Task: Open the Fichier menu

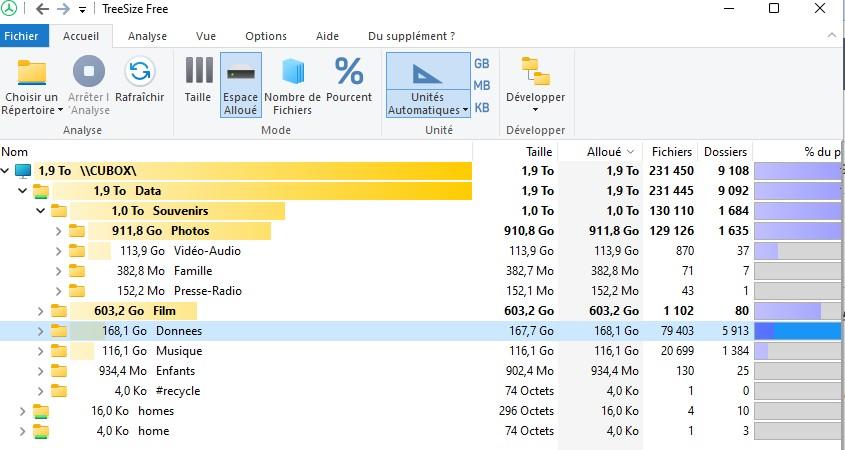Action: (x=20, y=36)
